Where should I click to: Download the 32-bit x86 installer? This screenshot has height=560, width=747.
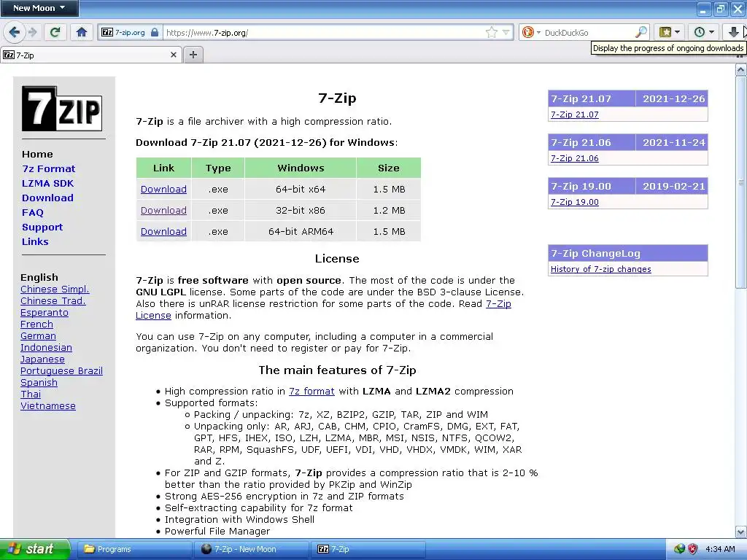[163, 210]
